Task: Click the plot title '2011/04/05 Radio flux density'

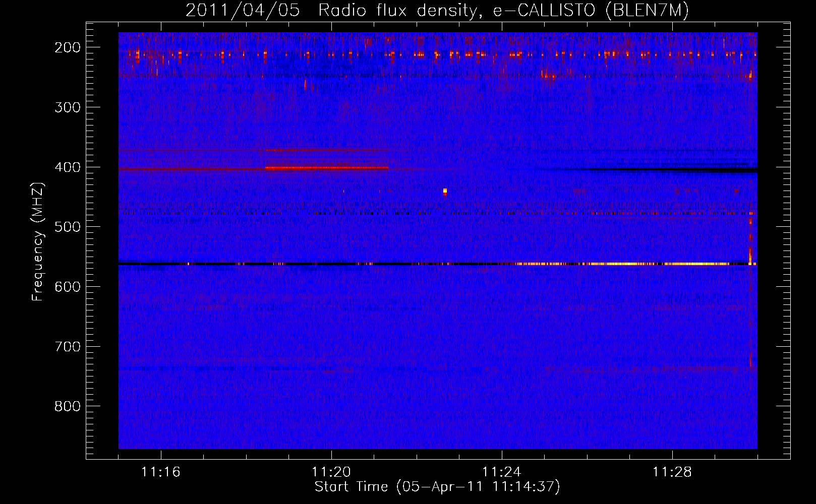Action: pyautogui.click(x=437, y=10)
